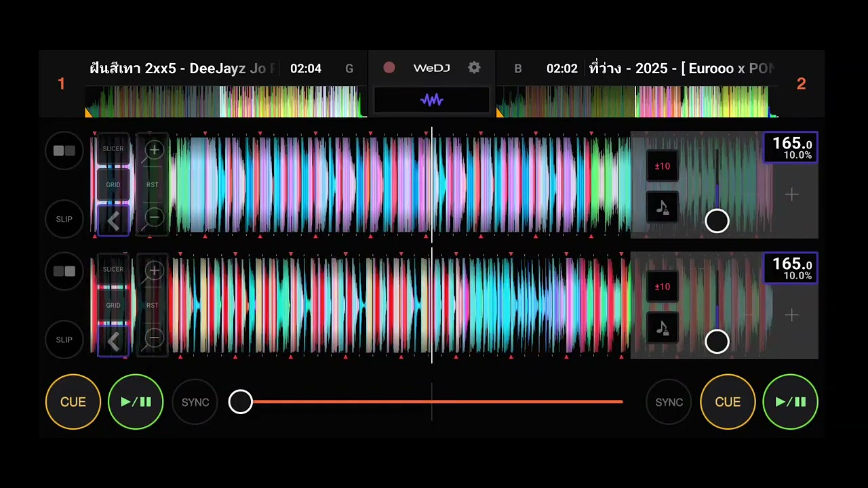Toggle deck 1 key lock note icon

click(663, 207)
